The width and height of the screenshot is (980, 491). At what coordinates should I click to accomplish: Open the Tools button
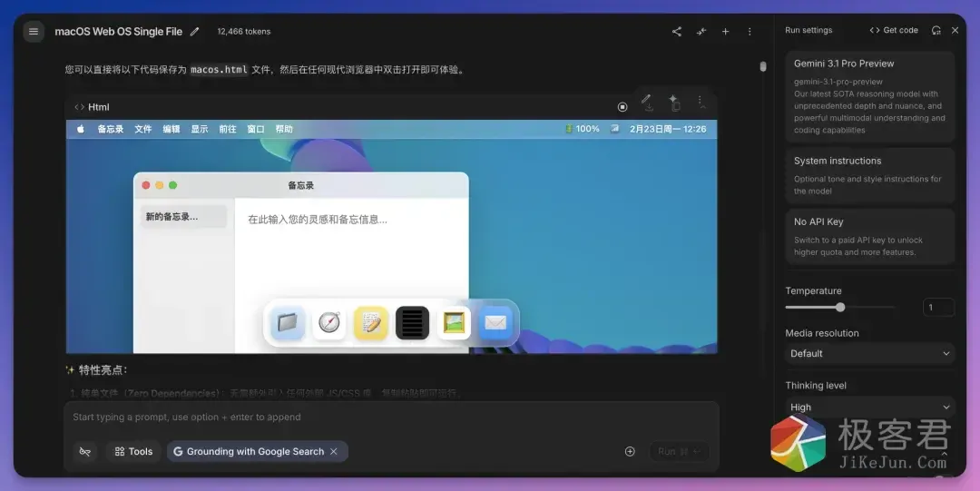pos(133,452)
